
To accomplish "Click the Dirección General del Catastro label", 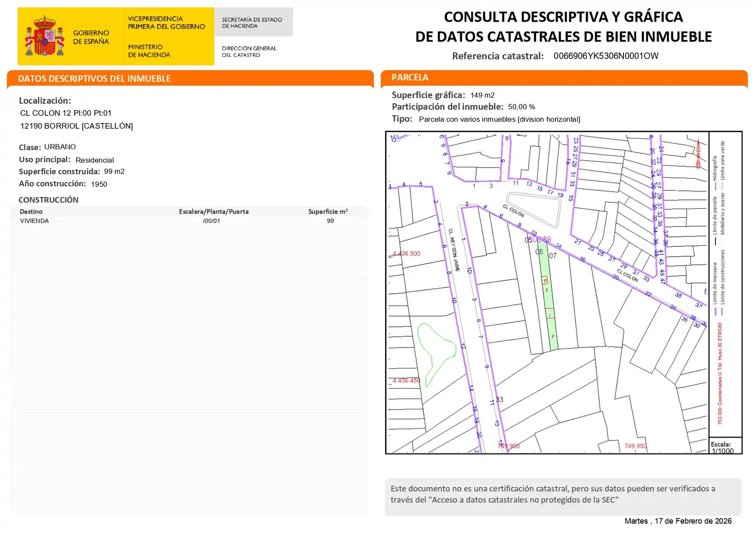I will [249, 51].
